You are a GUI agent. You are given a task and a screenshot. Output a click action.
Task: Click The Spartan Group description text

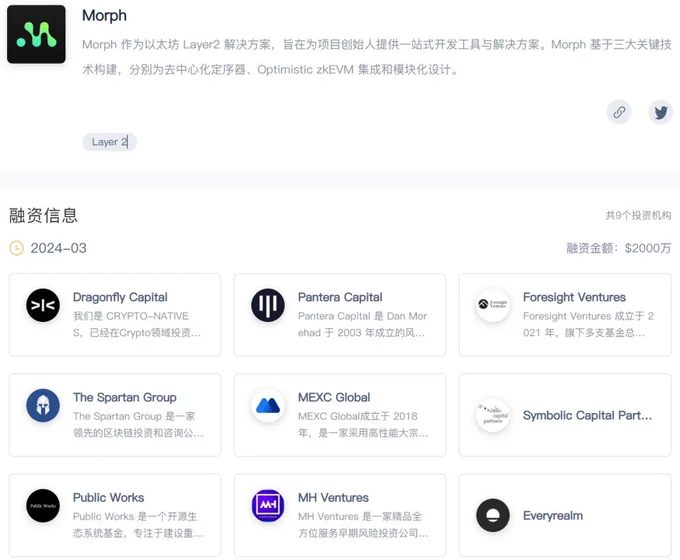pos(138,425)
